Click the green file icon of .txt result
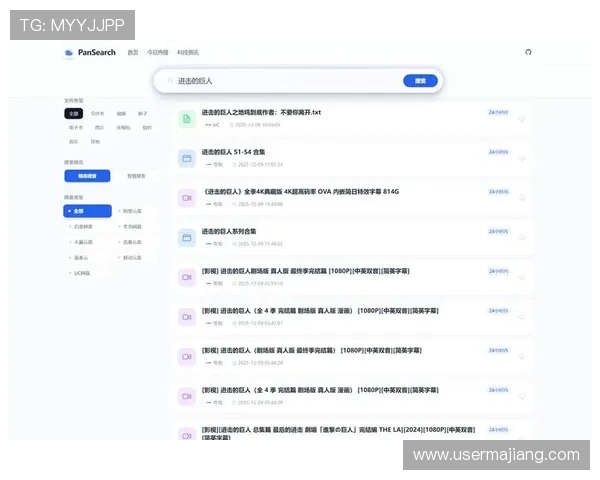This screenshot has height=480, width=600. [x=187, y=119]
